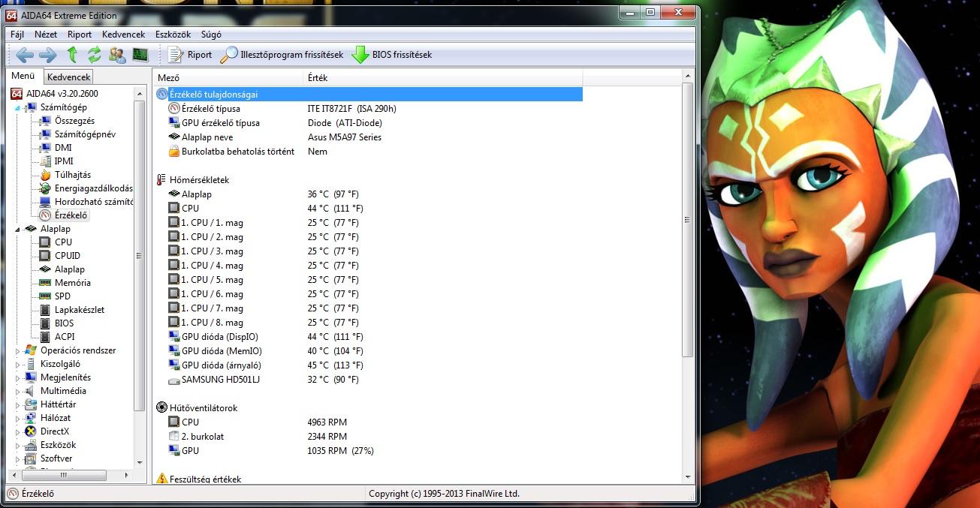Expand the DirectX tree node
The width and height of the screenshot is (980, 508).
(x=17, y=431)
